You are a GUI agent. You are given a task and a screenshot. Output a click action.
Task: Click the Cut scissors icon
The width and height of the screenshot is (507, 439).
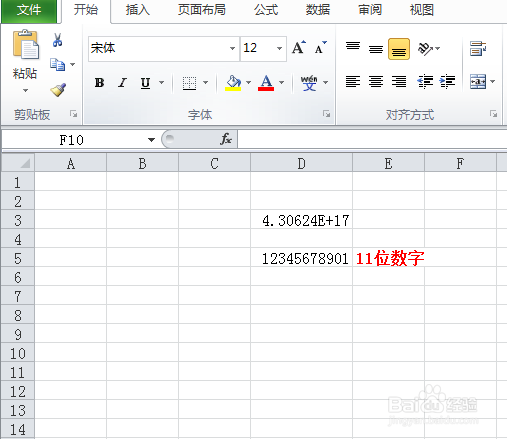click(x=57, y=40)
